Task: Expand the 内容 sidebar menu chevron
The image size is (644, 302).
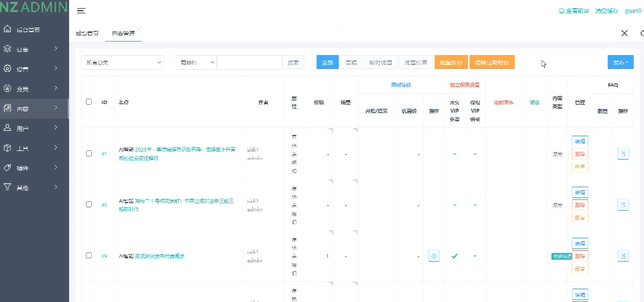Action: click(56, 107)
